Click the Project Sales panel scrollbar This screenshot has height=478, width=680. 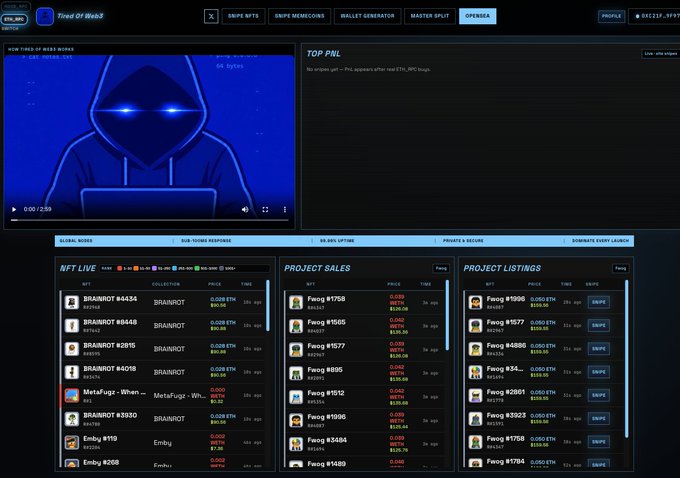pyautogui.click(x=447, y=315)
